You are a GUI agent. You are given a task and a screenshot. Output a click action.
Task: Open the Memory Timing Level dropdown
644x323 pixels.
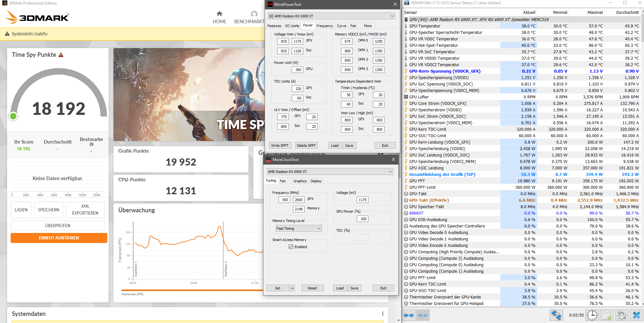[299, 228]
